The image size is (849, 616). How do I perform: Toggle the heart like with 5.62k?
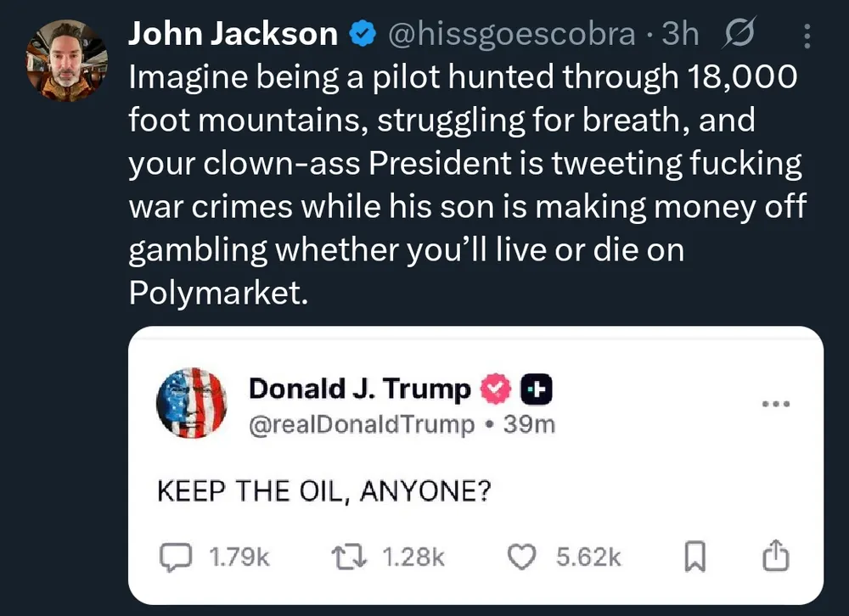[x=520, y=557]
